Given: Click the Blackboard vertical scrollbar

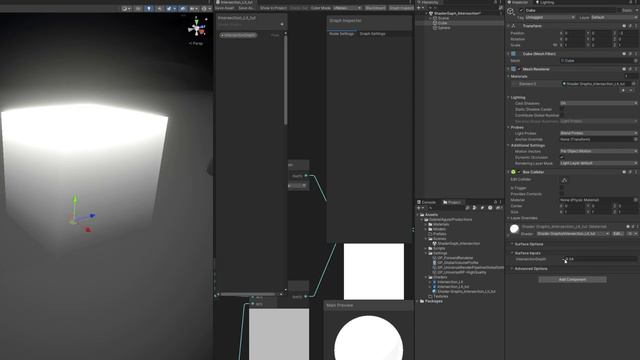Looking at the screenshot, I should (x=285, y=80).
